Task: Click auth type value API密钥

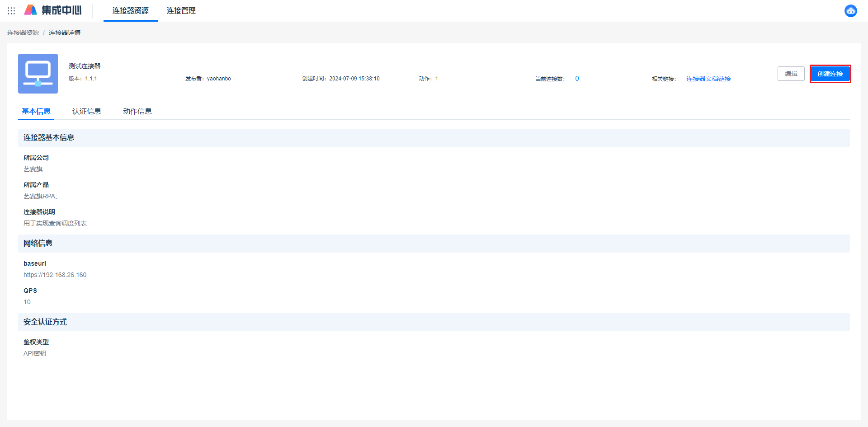Action: [35, 353]
